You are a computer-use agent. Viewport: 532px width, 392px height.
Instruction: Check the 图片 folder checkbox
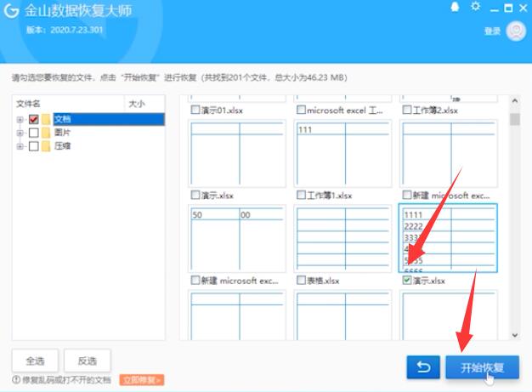pos(34,133)
